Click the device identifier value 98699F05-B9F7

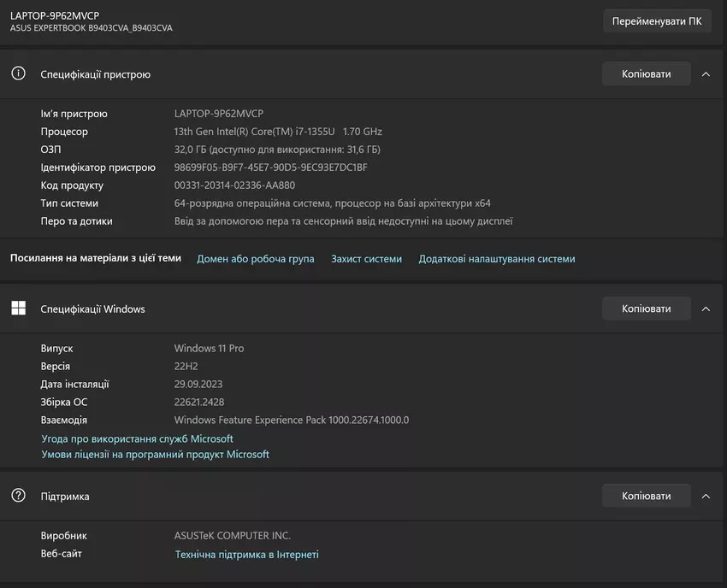coord(270,168)
